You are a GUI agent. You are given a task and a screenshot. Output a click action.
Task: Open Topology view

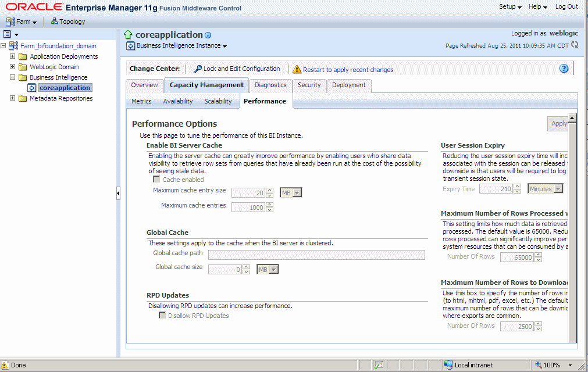[68, 22]
